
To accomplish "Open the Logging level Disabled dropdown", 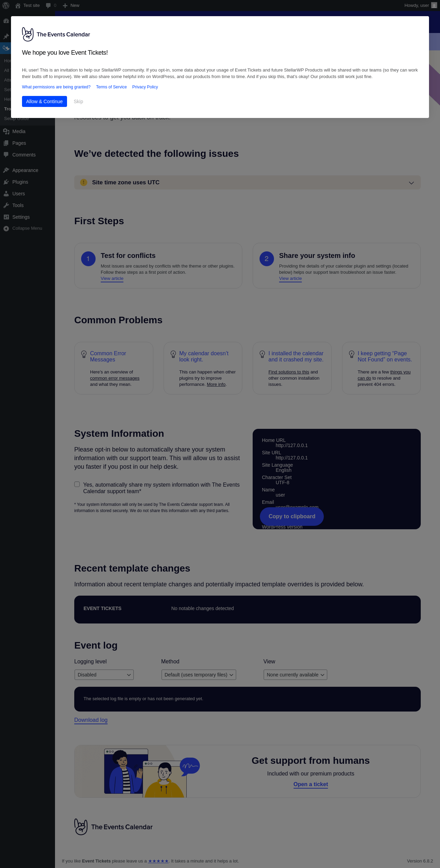I will 104,675.
